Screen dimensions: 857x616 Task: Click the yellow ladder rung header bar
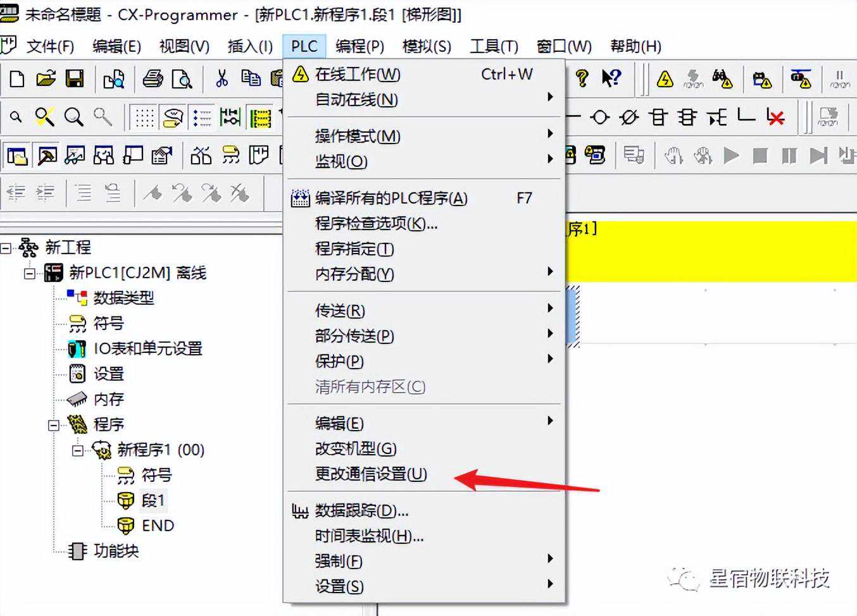coord(709,250)
